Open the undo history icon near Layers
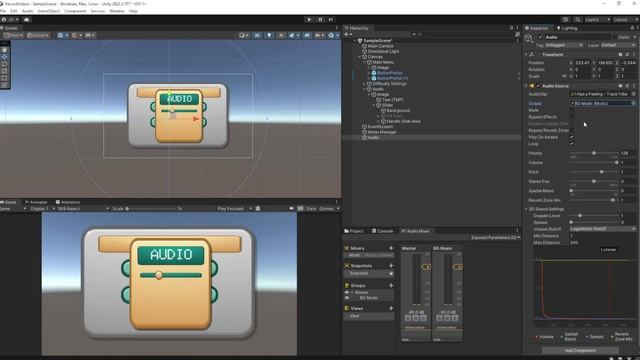Image resolution: width=640 pixels, height=360 pixels. pyautogui.click(x=565, y=20)
